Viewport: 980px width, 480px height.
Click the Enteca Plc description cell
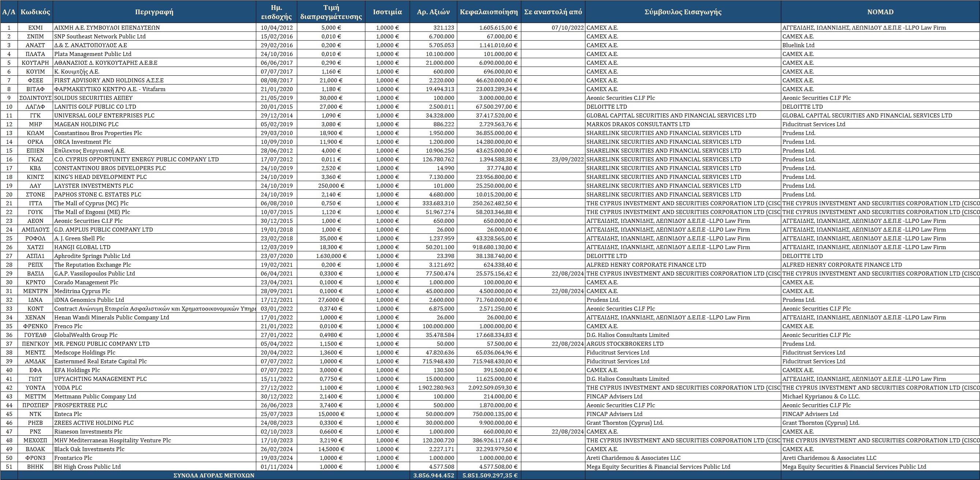coord(154,414)
